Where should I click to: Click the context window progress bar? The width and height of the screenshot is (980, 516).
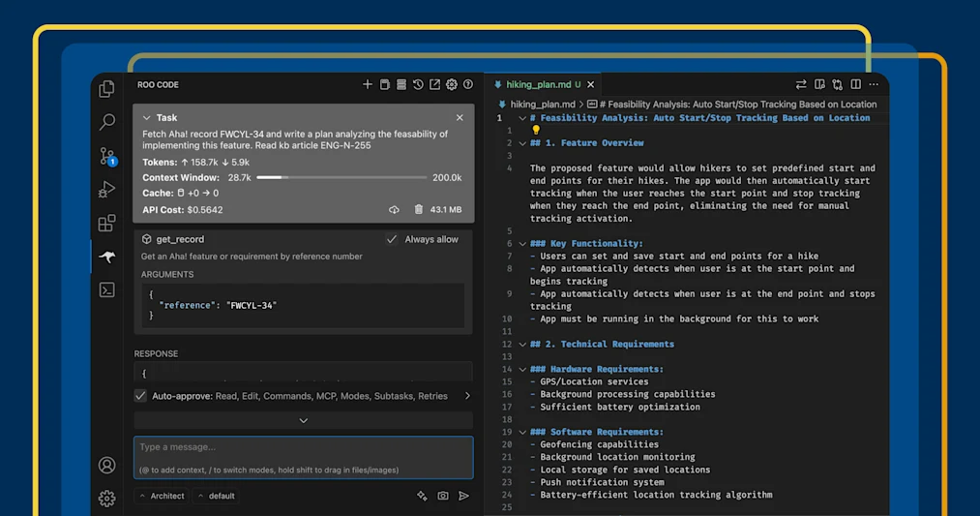tap(342, 177)
